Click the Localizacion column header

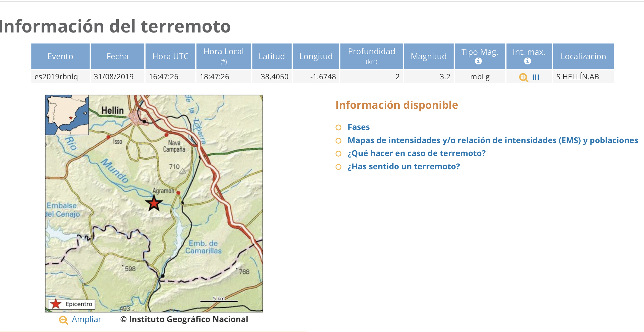click(583, 56)
